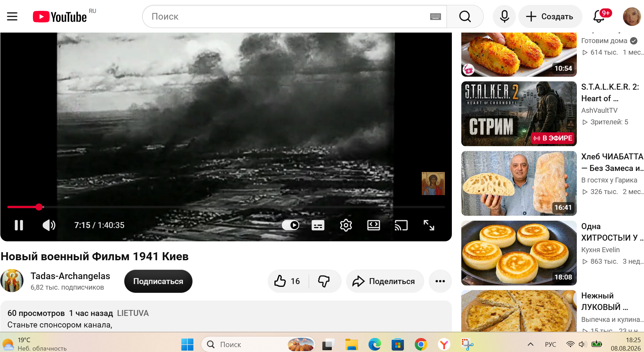This screenshot has width=644, height=352.
Task: Open account avatar menu
Action: pos(632,16)
